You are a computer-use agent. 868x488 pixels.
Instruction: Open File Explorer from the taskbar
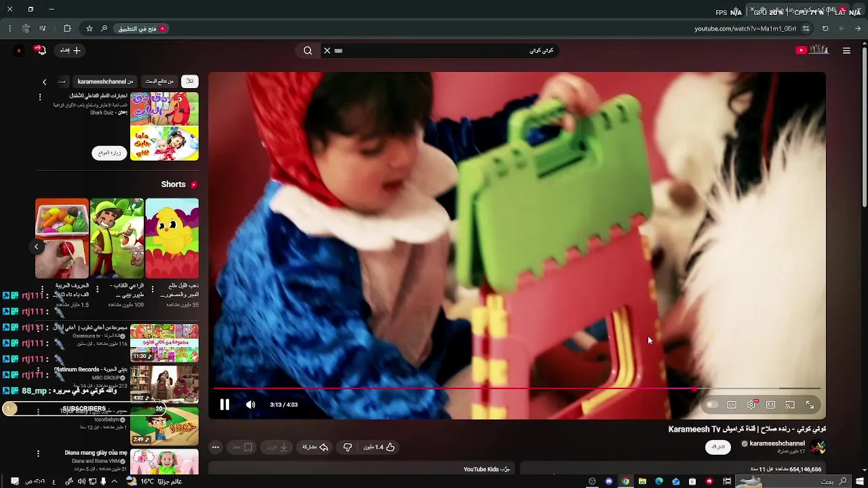pos(642,481)
